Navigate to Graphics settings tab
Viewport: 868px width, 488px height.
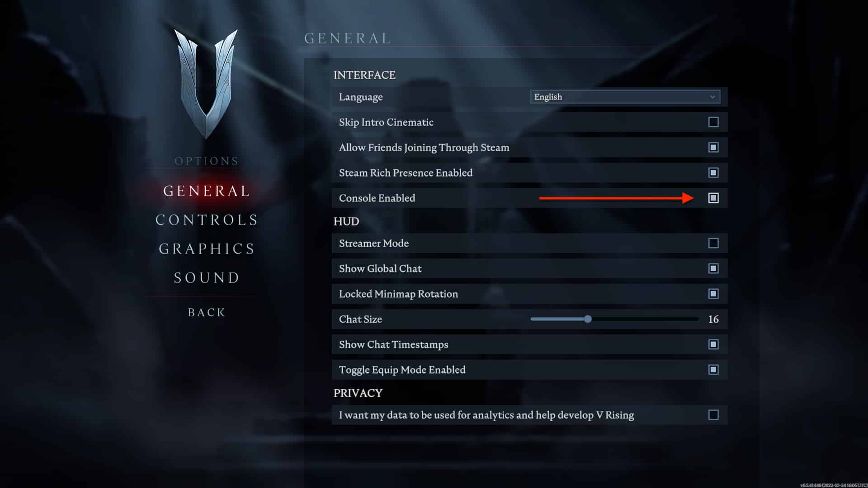coord(206,249)
